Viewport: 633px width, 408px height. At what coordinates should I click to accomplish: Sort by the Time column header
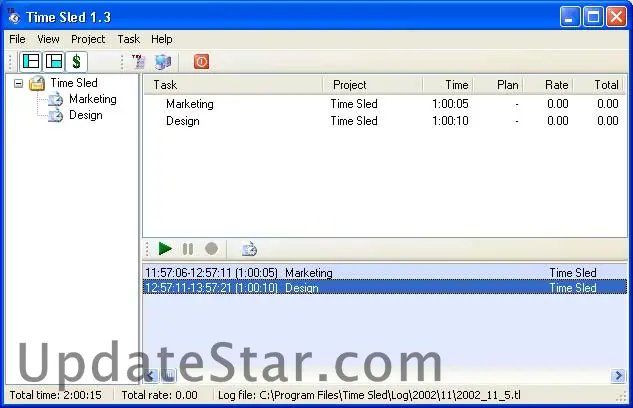pos(448,85)
